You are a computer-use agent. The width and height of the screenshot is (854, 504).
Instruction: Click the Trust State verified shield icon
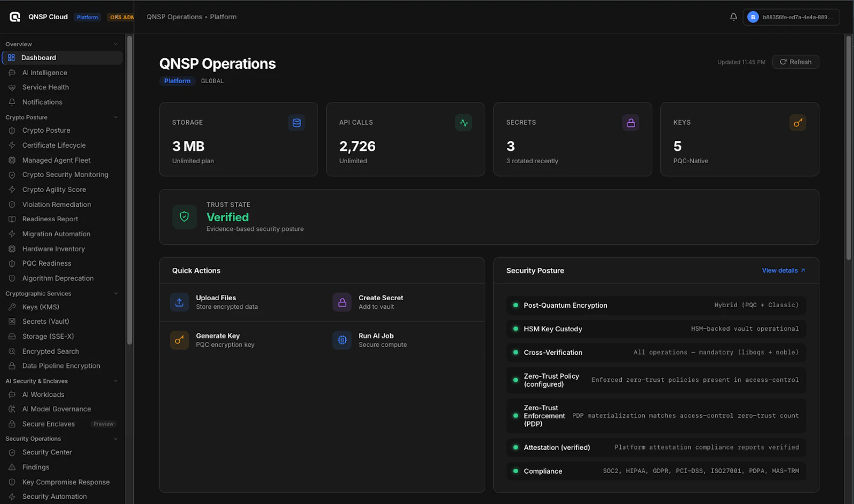pos(184,217)
